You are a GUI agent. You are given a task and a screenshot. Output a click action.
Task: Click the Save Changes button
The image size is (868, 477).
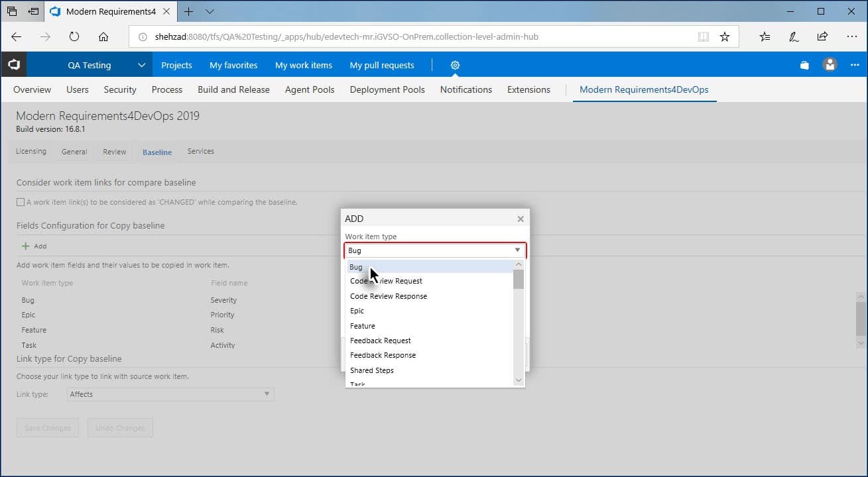48,428
